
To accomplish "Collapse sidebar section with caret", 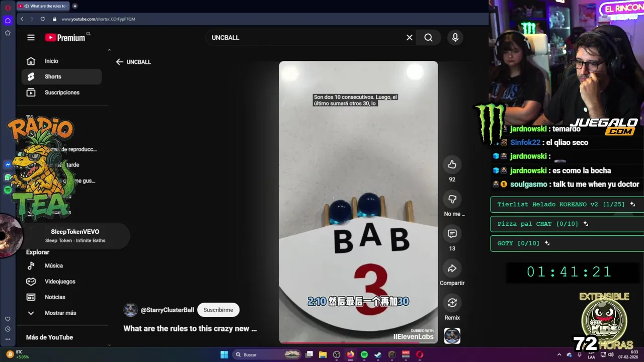I will click(x=109, y=50).
